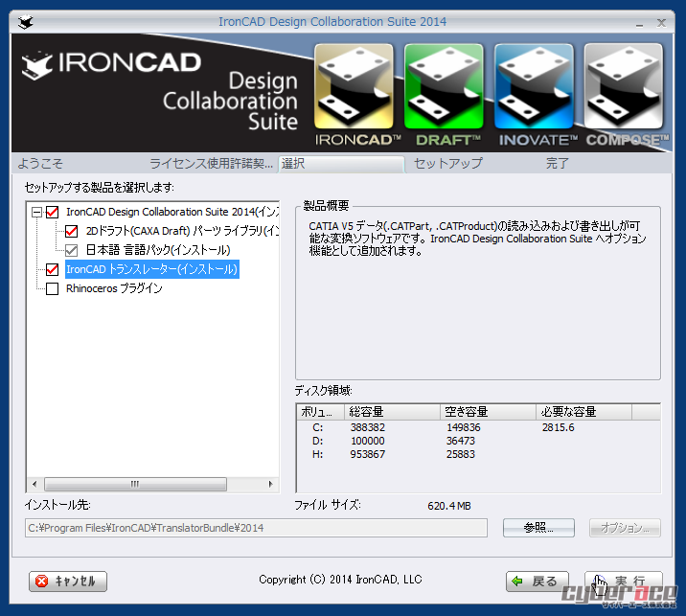Toggle 日本語 言語パック checkbox
686x616 pixels.
coord(71,250)
